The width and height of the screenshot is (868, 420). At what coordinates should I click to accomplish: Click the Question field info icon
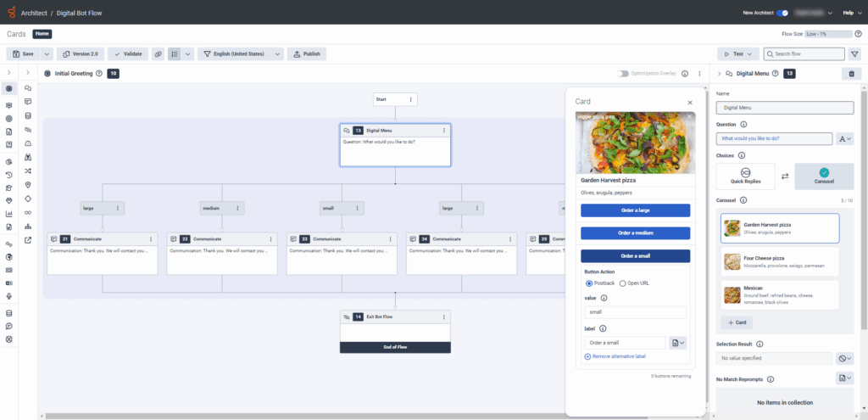pos(743,125)
